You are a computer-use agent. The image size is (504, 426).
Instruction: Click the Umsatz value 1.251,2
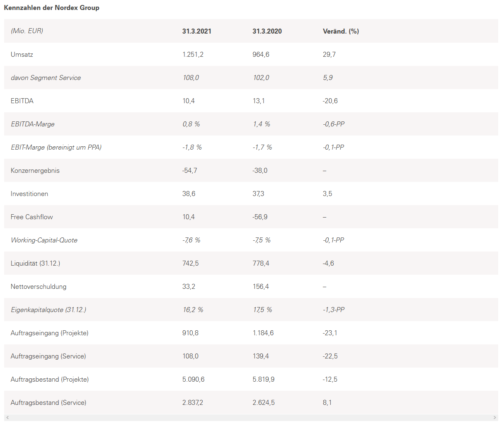(x=193, y=54)
